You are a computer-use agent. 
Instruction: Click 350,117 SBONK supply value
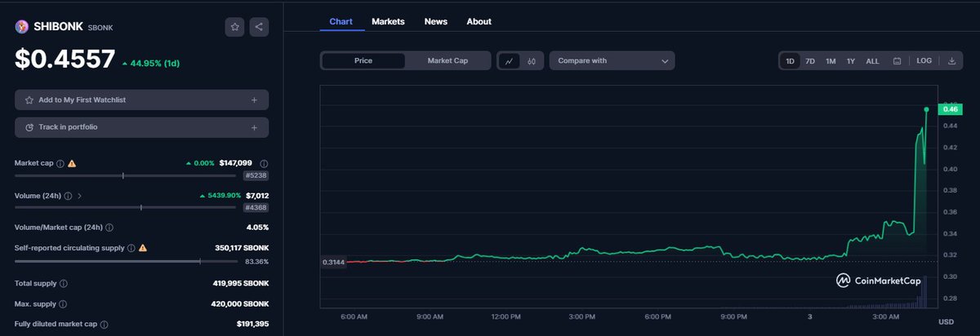pos(242,247)
